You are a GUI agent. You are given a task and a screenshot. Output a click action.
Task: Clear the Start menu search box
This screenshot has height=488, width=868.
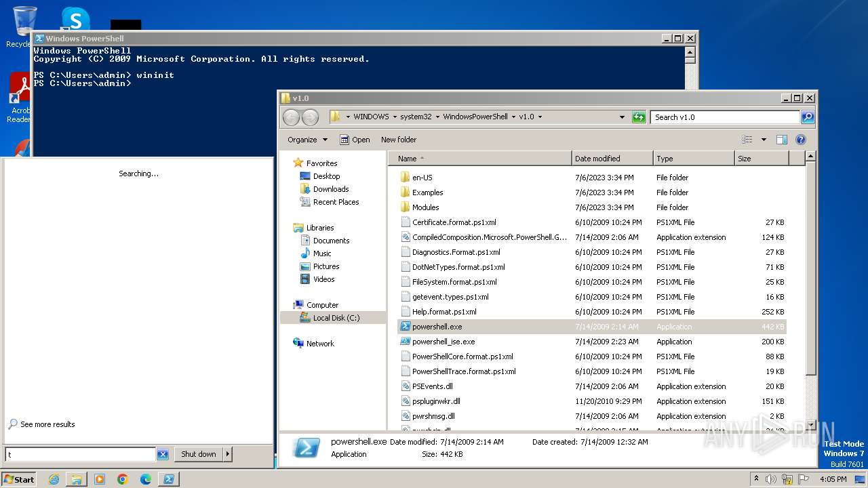click(x=163, y=455)
